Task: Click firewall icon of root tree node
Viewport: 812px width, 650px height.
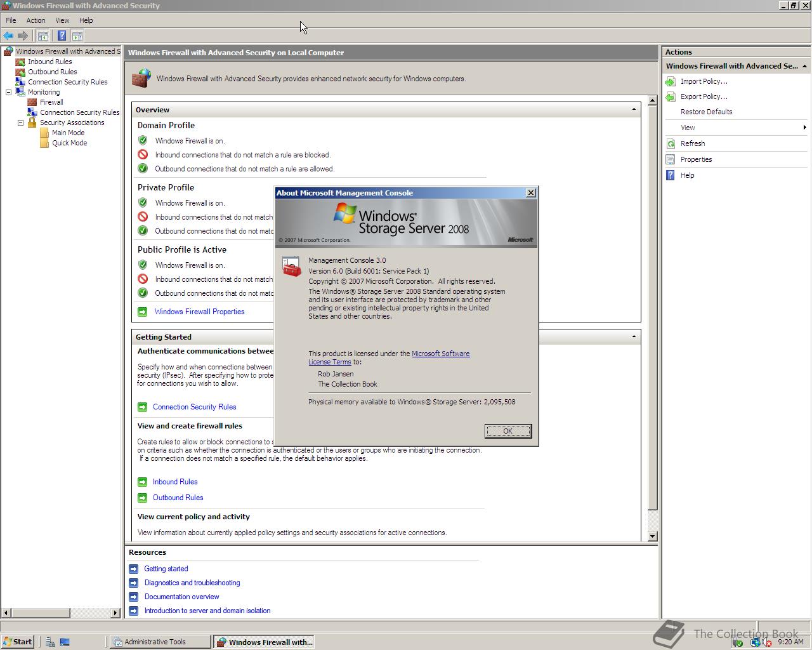Action: [x=8, y=51]
